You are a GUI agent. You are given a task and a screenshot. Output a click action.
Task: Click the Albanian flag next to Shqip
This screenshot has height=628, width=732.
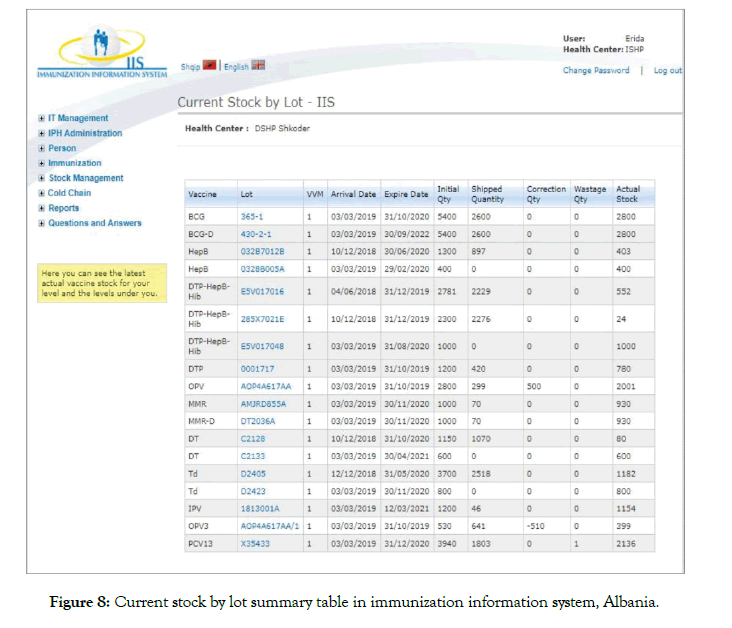tap(210, 67)
